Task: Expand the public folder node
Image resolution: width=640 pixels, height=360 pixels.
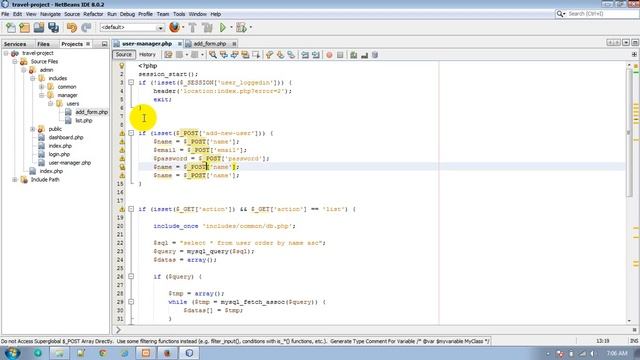Action: (32, 129)
